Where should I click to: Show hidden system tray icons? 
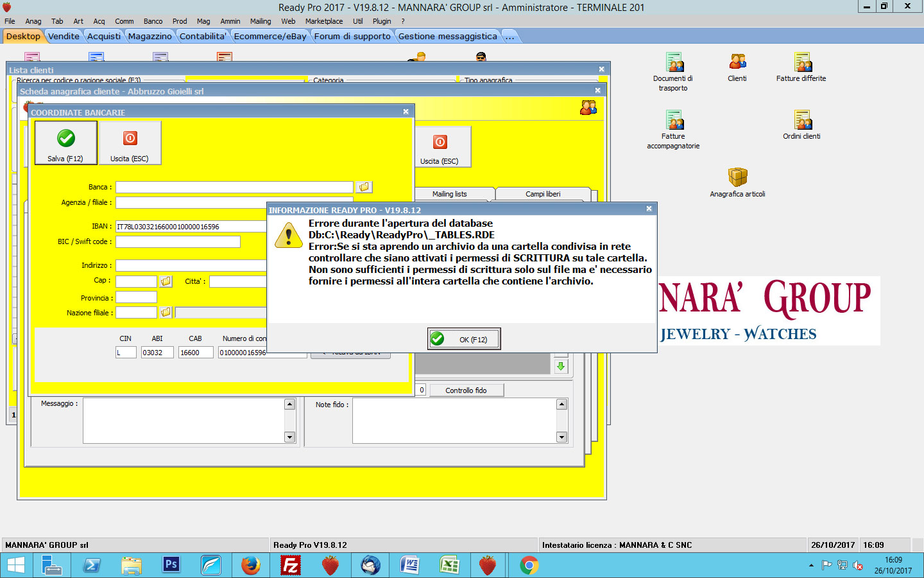pyautogui.click(x=811, y=565)
